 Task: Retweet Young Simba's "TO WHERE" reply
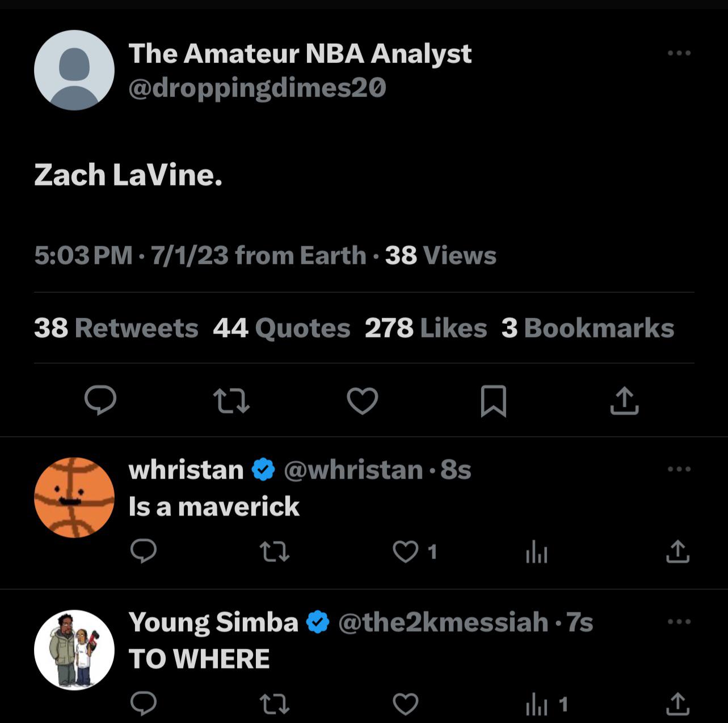(x=274, y=704)
